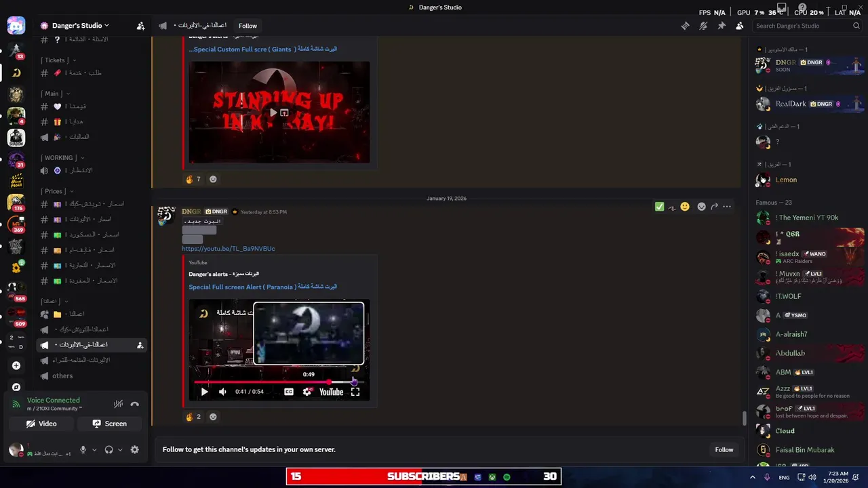Click ENG language indicator in taskbar
Image resolution: width=868 pixels, height=488 pixels.
784,477
